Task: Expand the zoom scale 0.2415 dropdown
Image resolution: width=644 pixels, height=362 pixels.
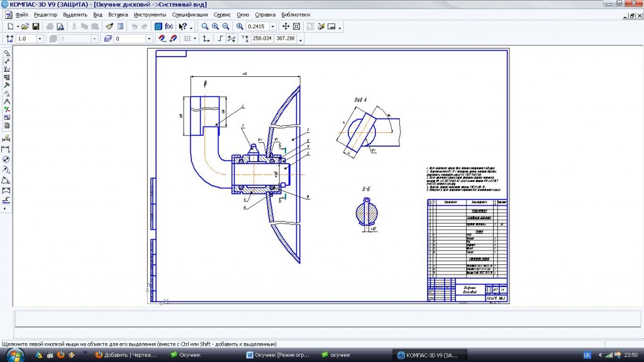Action: click(272, 26)
